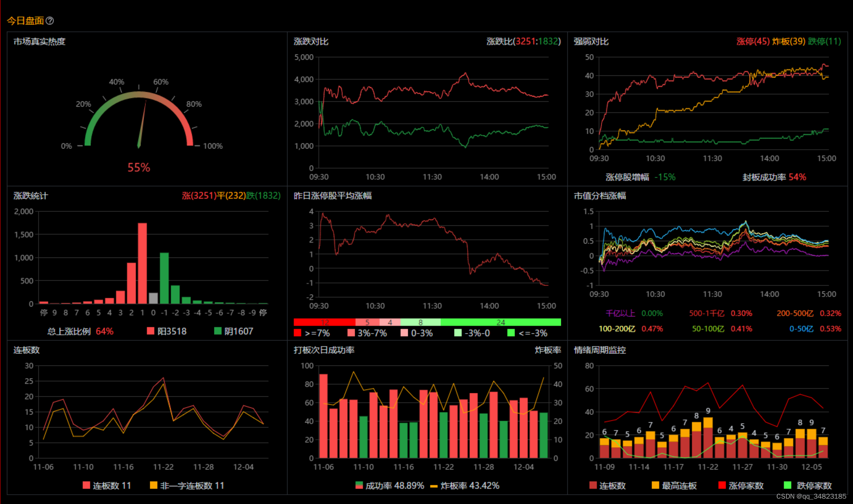This screenshot has width=853, height=504.
Task: Click the tallest red bar at 1 in 涨跌统计
Action: coord(142,263)
